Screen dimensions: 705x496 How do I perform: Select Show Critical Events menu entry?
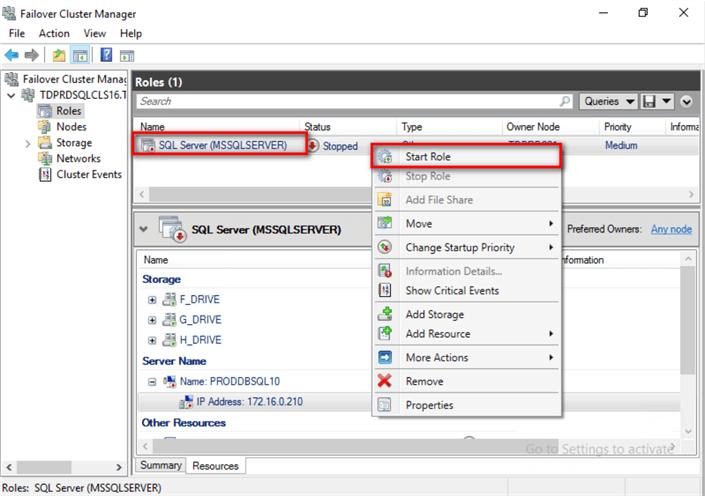[x=467, y=290]
